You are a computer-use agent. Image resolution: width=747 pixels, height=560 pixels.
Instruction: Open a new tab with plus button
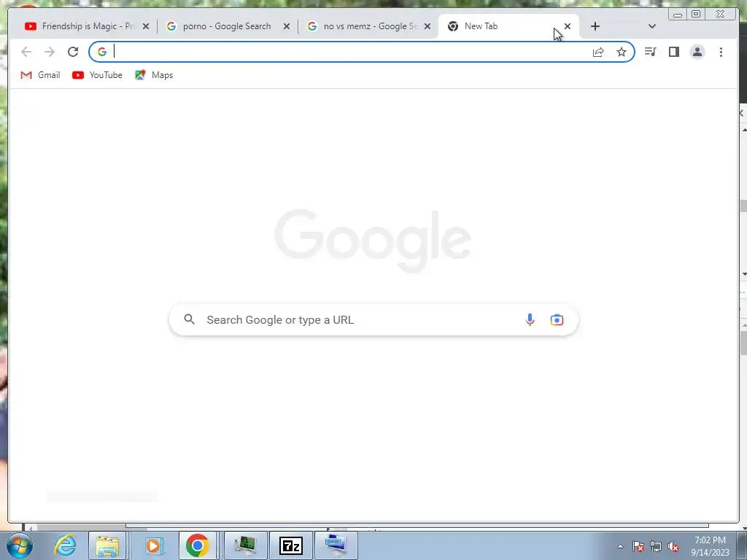pyautogui.click(x=595, y=27)
